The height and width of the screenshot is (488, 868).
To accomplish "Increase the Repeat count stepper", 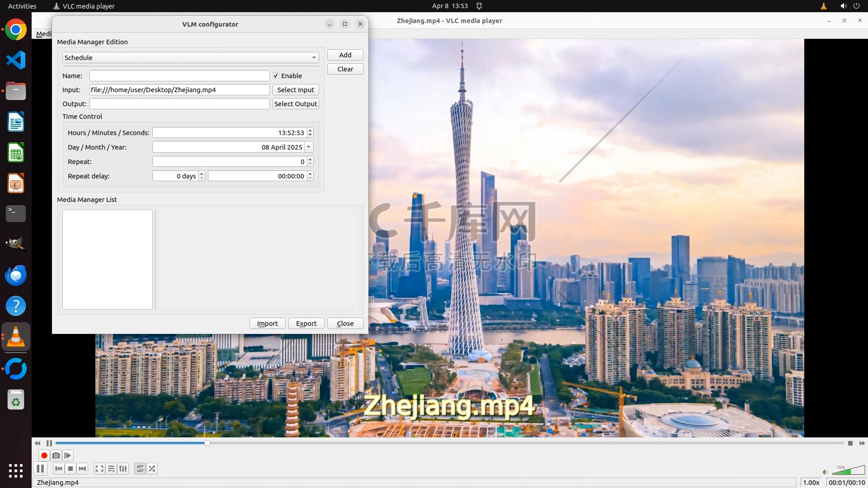I will (x=310, y=159).
